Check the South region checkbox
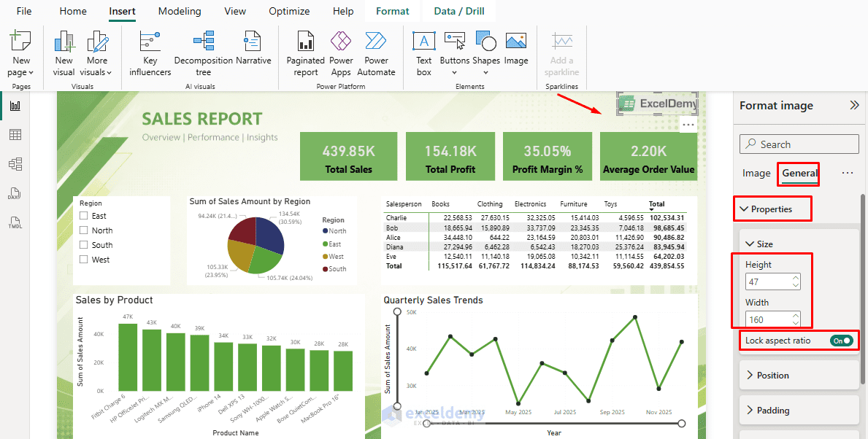The height and width of the screenshot is (439, 868). (84, 245)
